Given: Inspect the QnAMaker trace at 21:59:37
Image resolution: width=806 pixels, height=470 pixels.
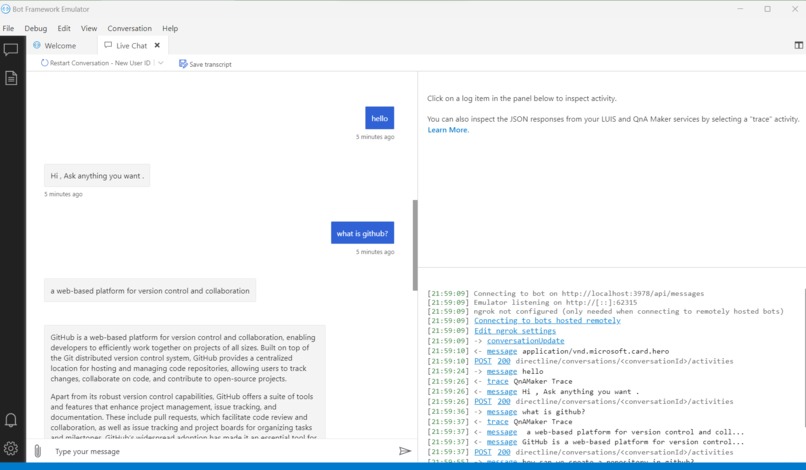Looking at the screenshot, I should tap(498, 421).
